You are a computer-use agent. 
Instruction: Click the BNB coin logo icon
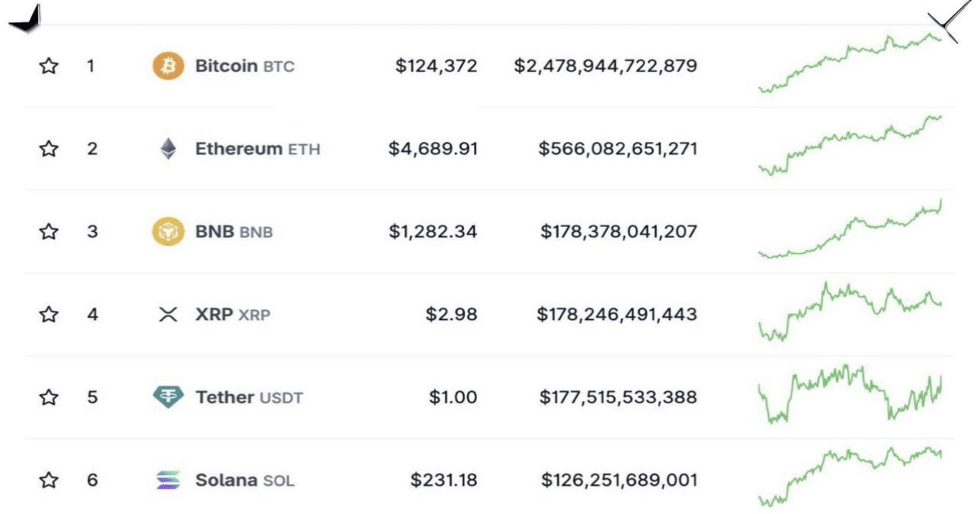168,231
